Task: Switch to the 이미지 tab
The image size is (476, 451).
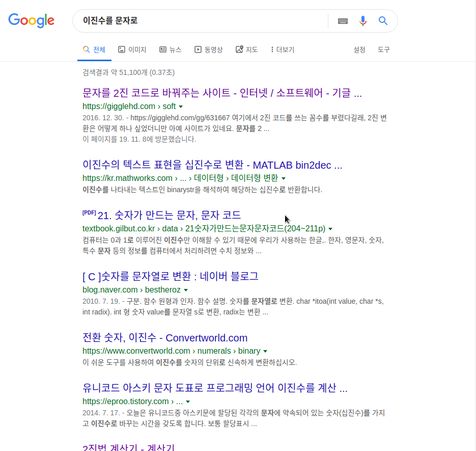Action: 132,49
